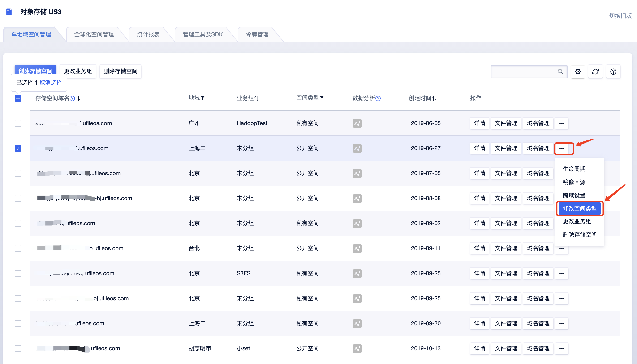Open data analysis icon for 2019-09-30 row
Viewport: 637px width, 364px height.
point(357,323)
